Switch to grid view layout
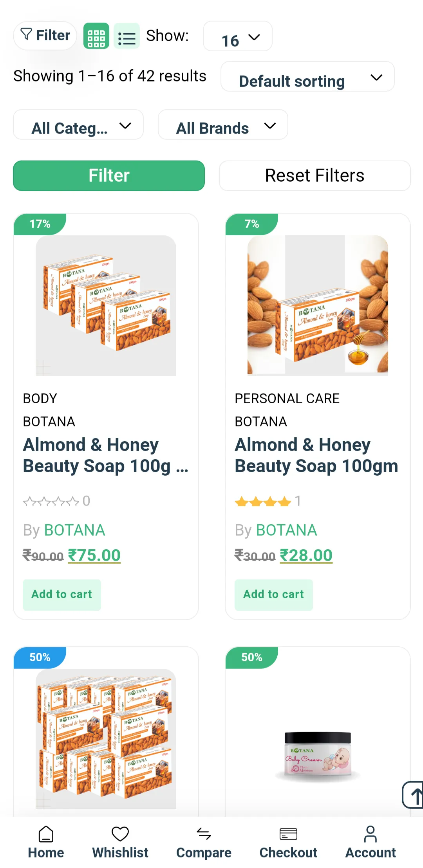 click(96, 36)
